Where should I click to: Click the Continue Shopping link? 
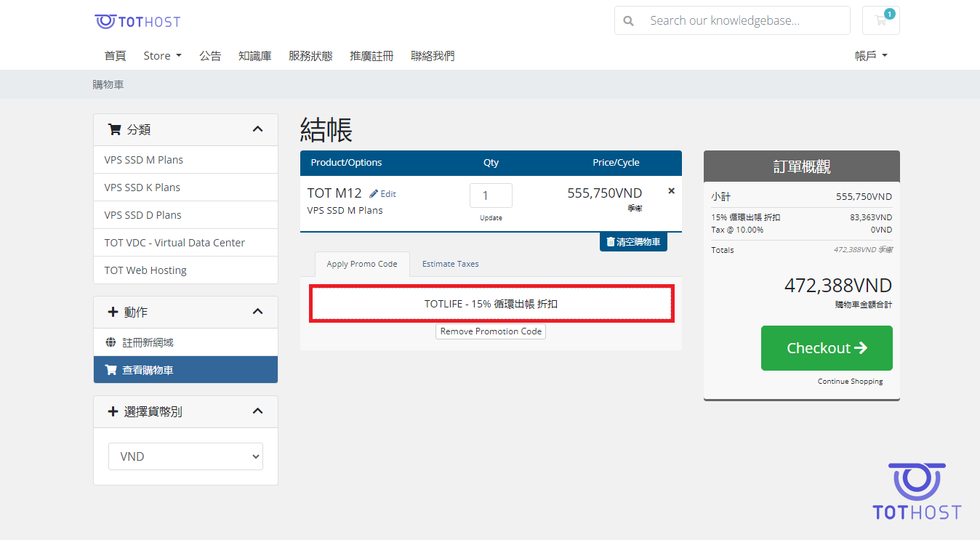pyautogui.click(x=850, y=382)
